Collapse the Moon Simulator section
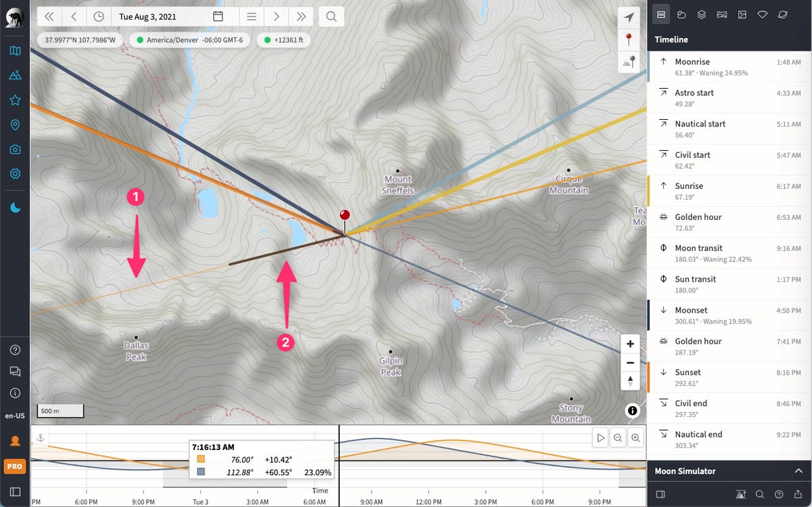This screenshot has width=812, height=507. tap(797, 471)
